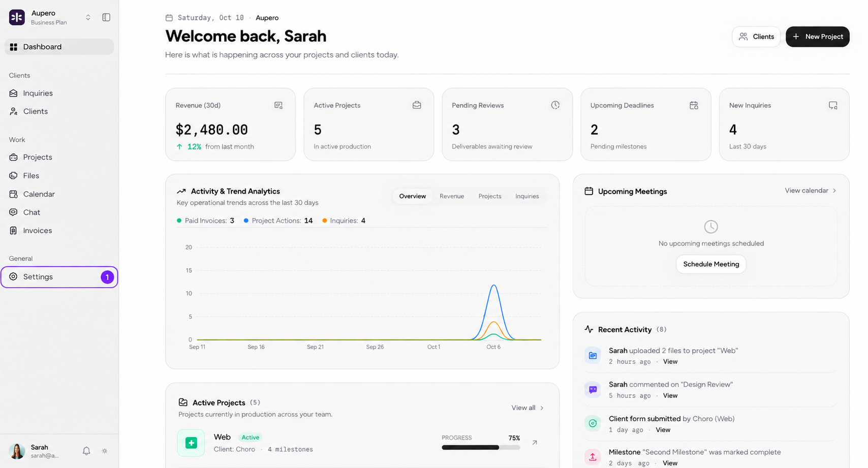868x468 pixels.
Task: Go to Dashboard in sidebar
Action: click(59, 47)
